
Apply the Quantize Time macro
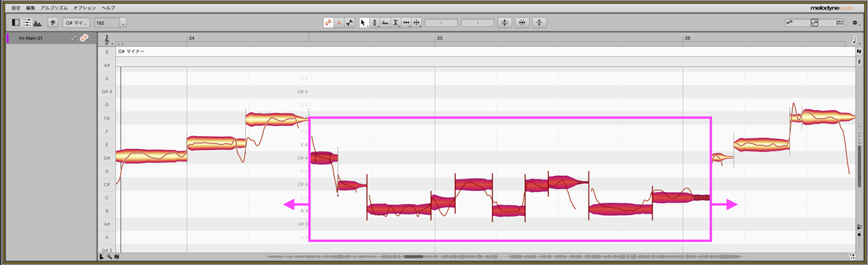pyautogui.click(x=522, y=23)
